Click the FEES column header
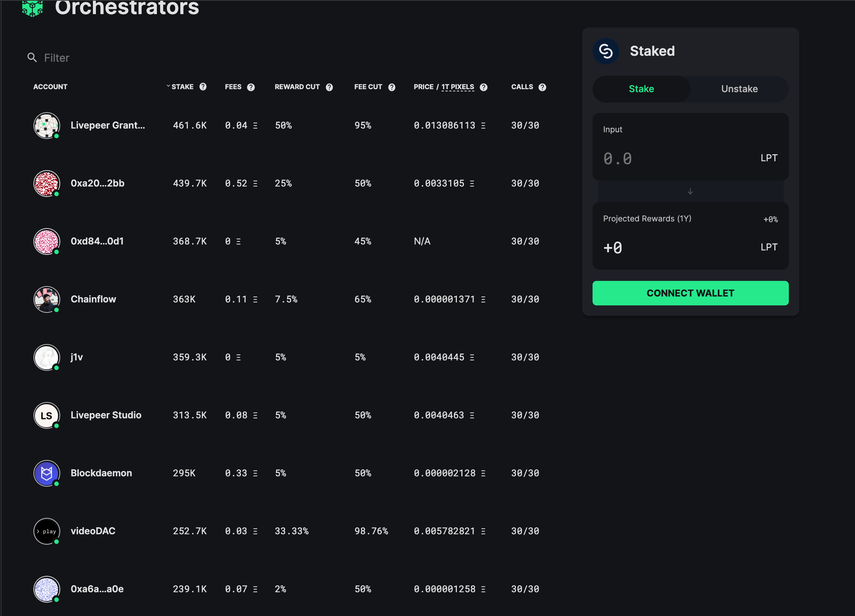 click(233, 87)
